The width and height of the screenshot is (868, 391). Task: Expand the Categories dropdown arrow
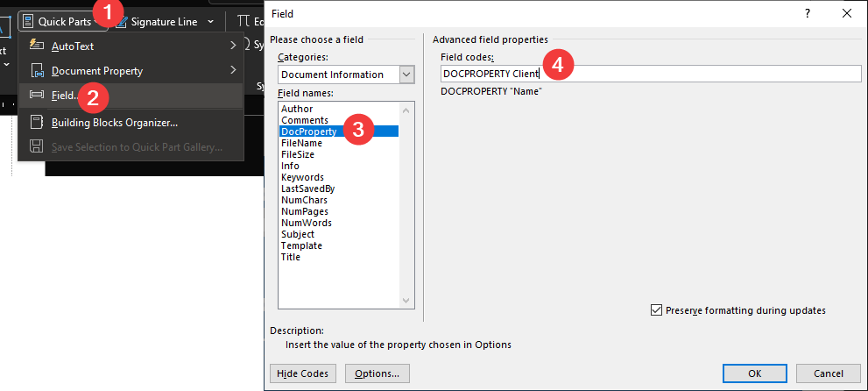407,75
